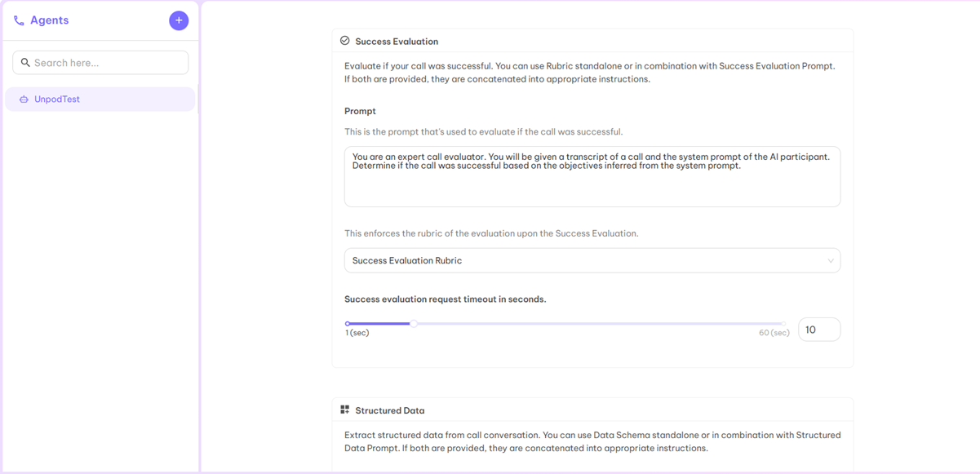Click the grid icon beside Structured Data
980x474 pixels.
pyautogui.click(x=345, y=410)
